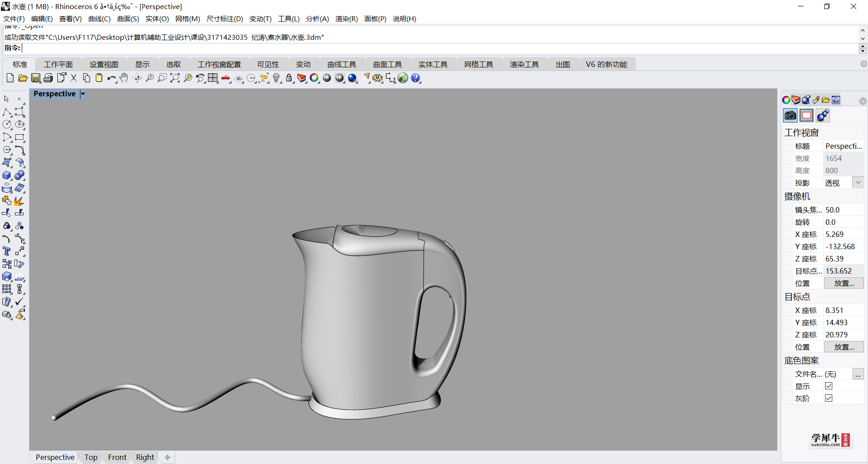Click the Layers icon in toolbar
The image size is (868, 464).
tap(302, 78)
